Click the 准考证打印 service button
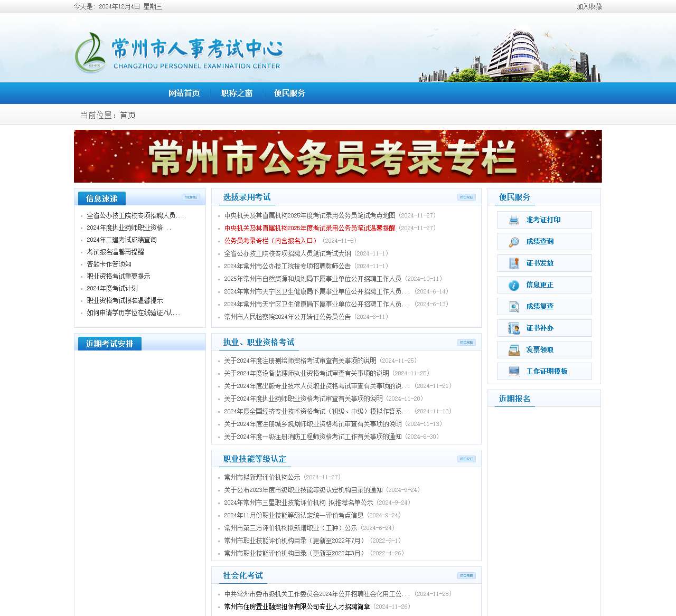 (544, 220)
